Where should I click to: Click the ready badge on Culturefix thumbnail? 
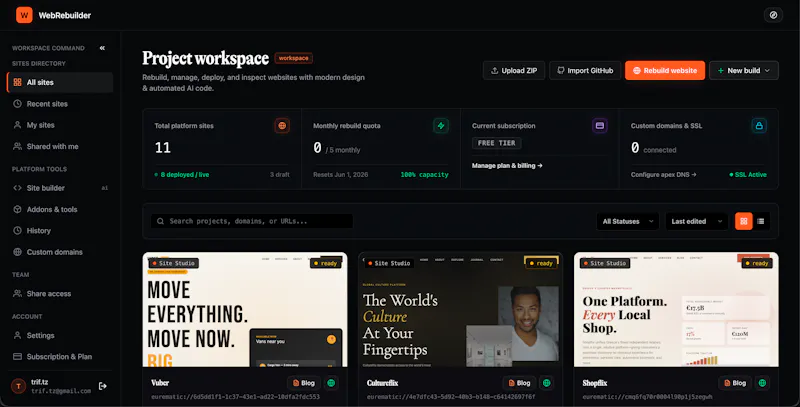[541, 263]
